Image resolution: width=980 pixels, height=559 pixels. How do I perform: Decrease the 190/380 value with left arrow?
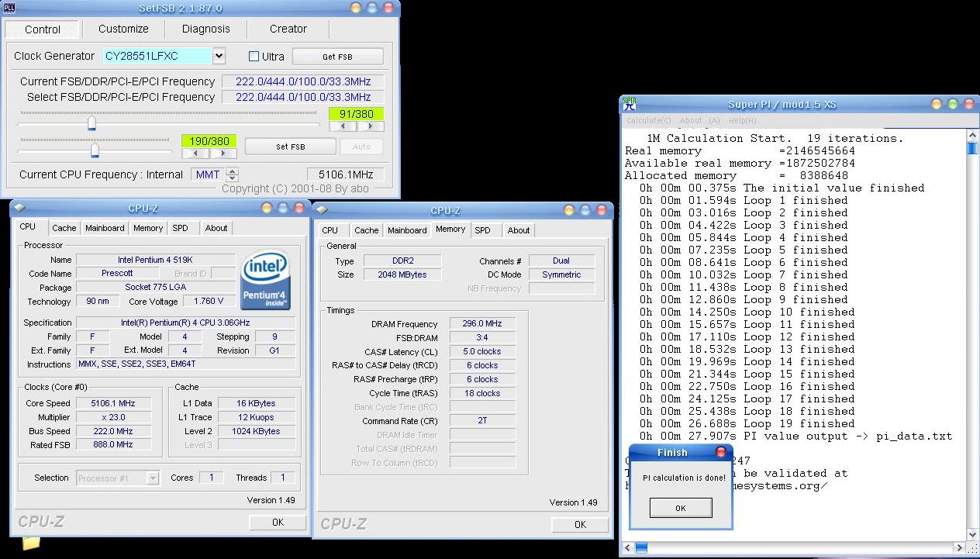pyautogui.click(x=195, y=153)
